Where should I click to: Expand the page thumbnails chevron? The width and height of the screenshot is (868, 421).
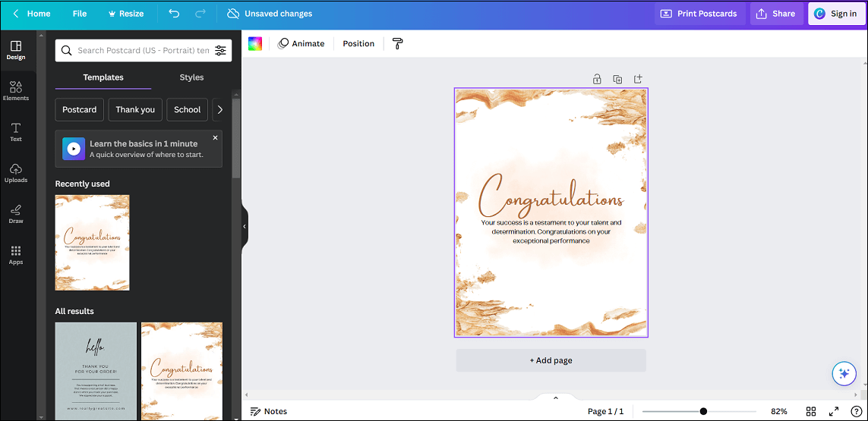556,397
